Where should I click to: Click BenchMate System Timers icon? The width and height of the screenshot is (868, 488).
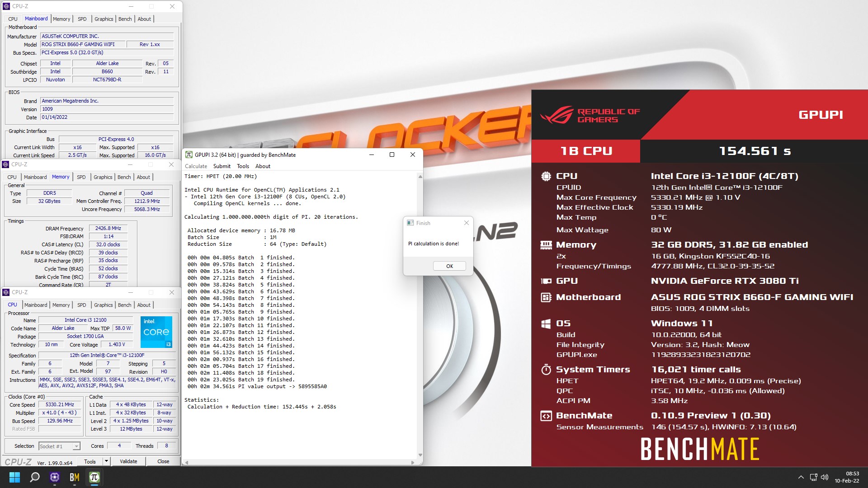click(x=546, y=370)
